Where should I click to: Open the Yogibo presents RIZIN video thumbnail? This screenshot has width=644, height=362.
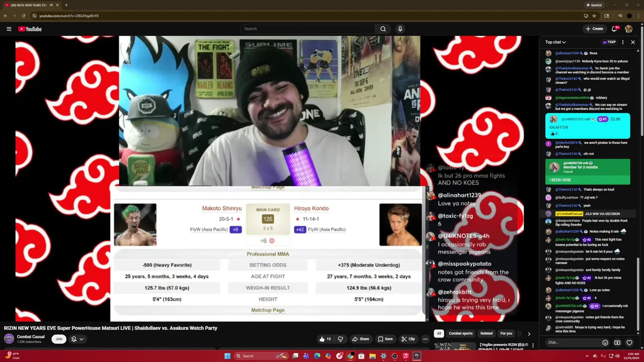[x=455, y=346]
